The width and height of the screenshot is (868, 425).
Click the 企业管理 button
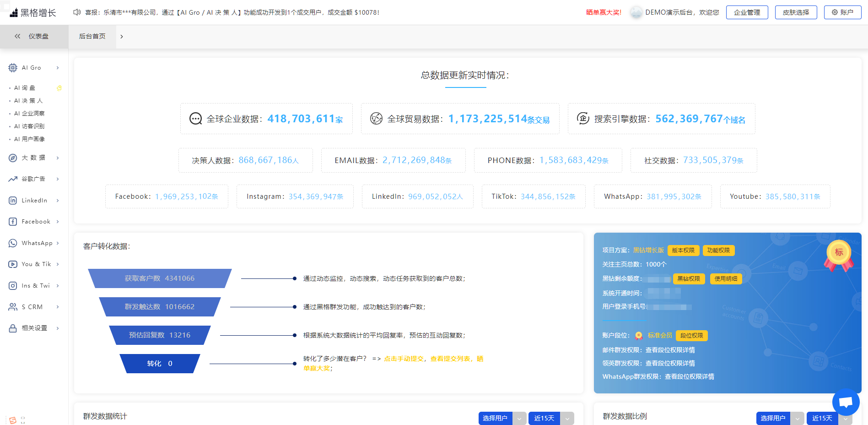[x=747, y=12]
